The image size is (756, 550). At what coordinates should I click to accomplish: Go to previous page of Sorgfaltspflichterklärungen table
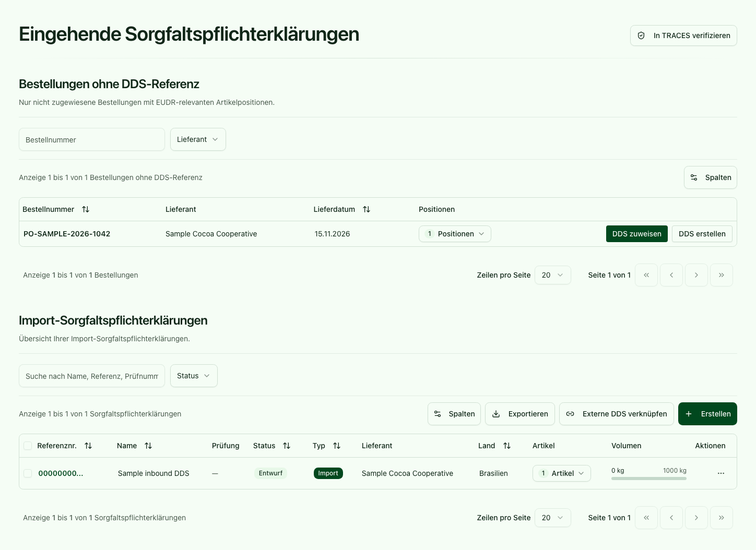(x=671, y=518)
